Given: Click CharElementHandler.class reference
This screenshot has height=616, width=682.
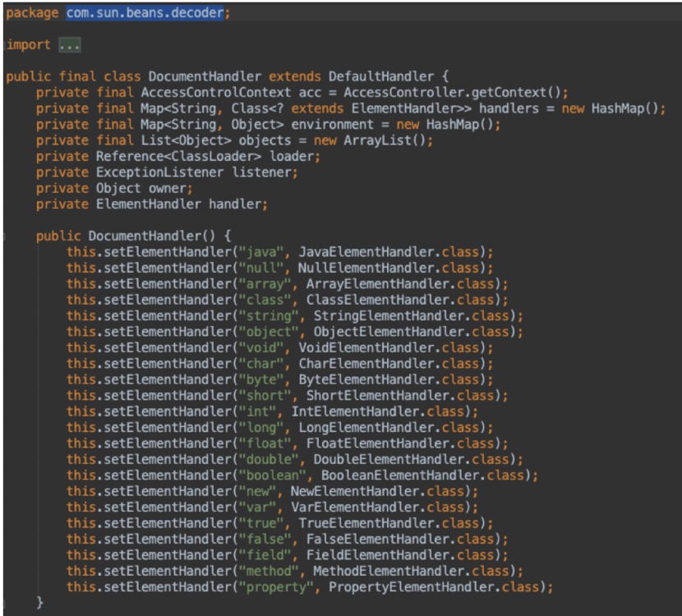Looking at the screenshot, I should [x=389, y=364].
